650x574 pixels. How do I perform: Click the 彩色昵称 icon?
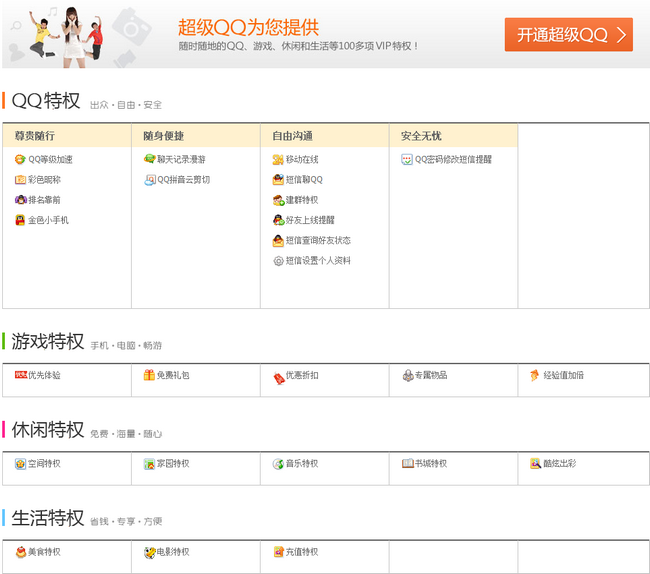pyautogui.click(x=20, y=180)
